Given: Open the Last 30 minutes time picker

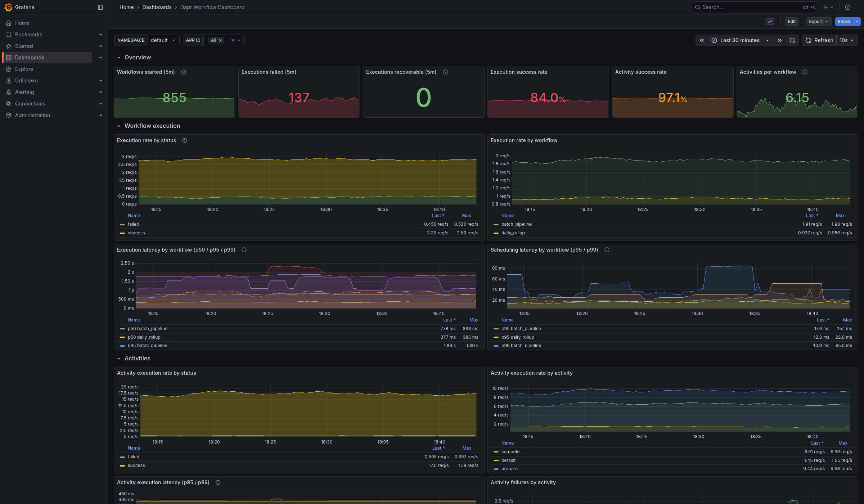Looking at the screenshot, I should click(740, 40).
